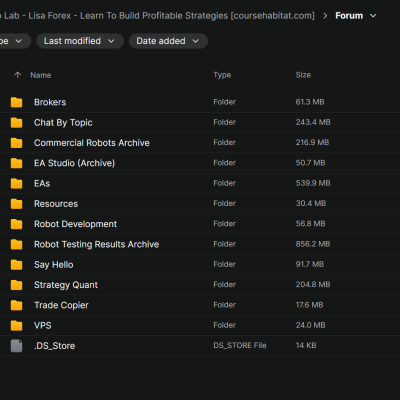The image size is (400, 400).
Task: Click the Trade Copier folder icon
Action: [x=16, y=305]
